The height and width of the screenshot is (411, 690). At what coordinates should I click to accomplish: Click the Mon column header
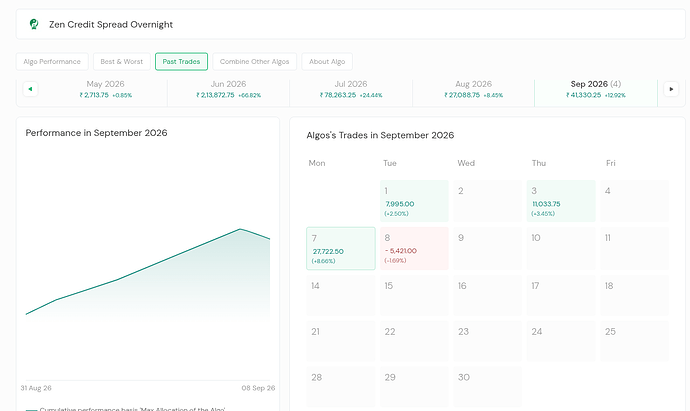tap(317, 163)
